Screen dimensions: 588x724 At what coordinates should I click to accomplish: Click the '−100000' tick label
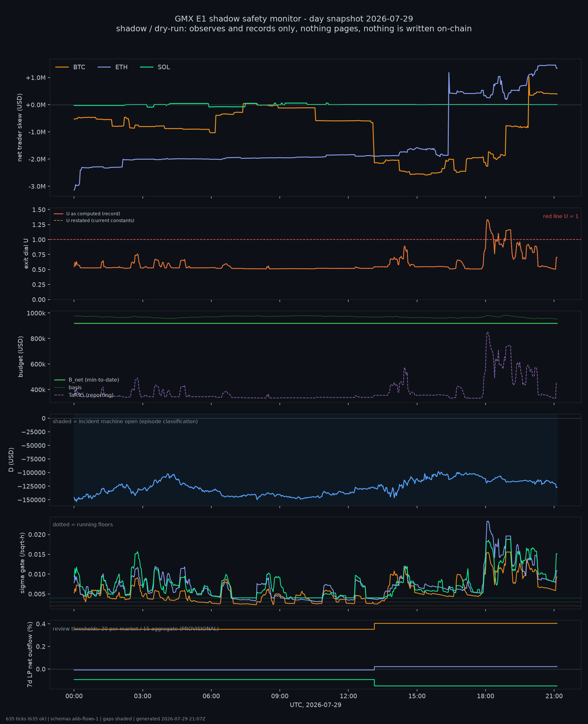coord(32,473)
